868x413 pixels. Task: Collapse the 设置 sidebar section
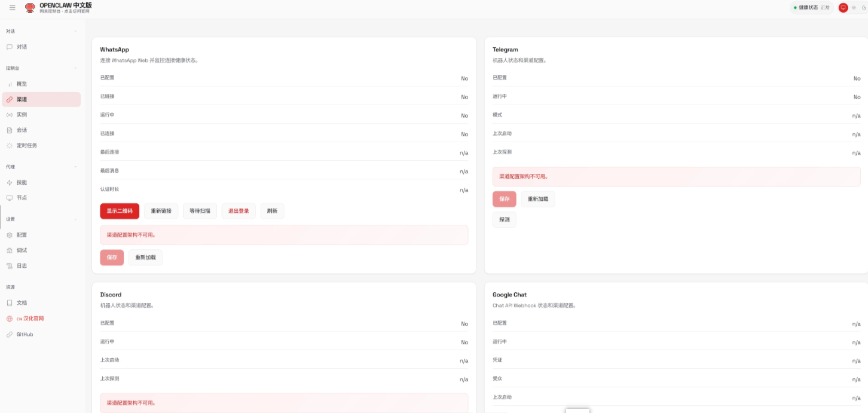click(x=75, y=219)
